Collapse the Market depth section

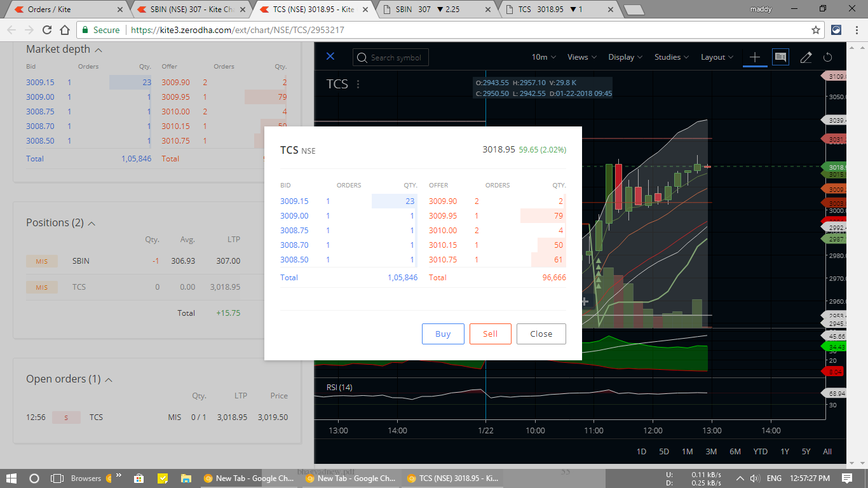[98, 50]
